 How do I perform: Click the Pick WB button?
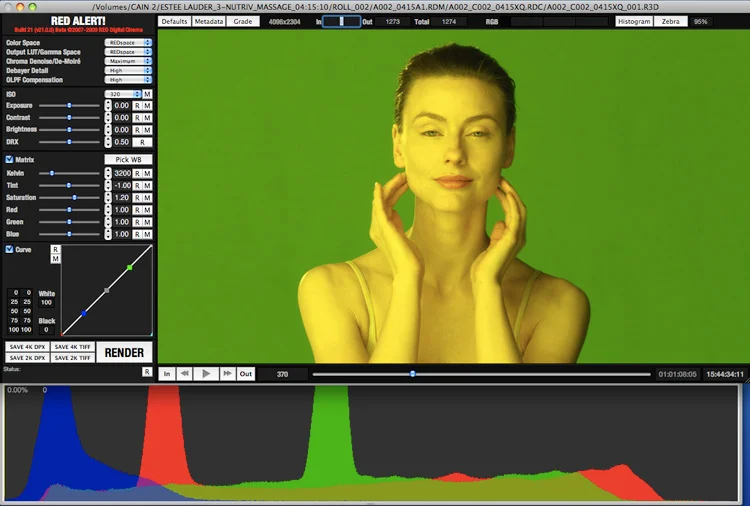click(x=128, y=159)
